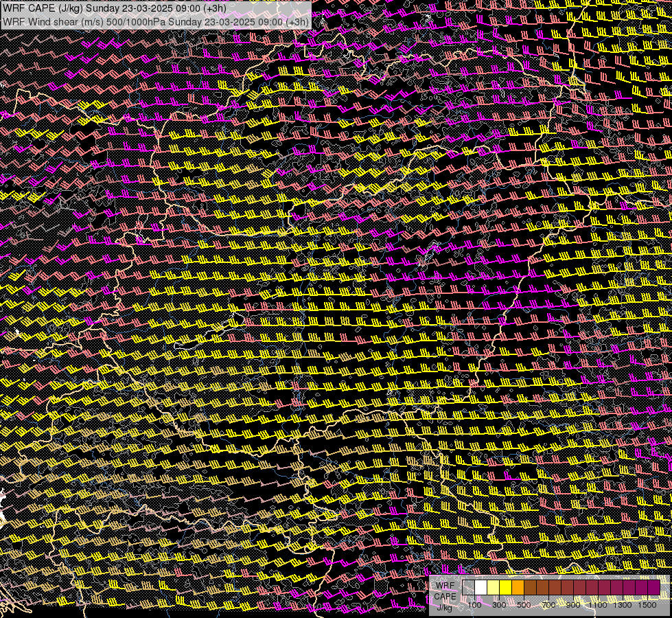
Task: Click the bright yellow 300 J/kg swatch
Action: point(506,588)
